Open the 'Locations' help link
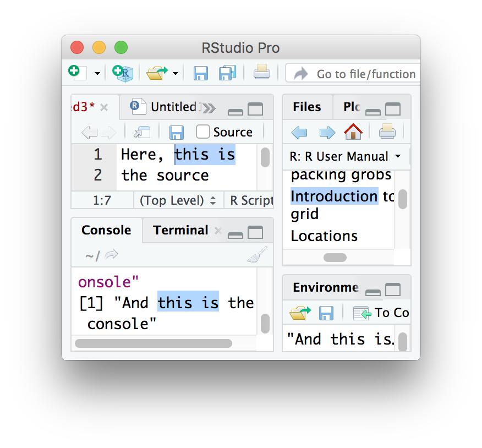This screenshot has height=448, width=482. coord(324,236)
